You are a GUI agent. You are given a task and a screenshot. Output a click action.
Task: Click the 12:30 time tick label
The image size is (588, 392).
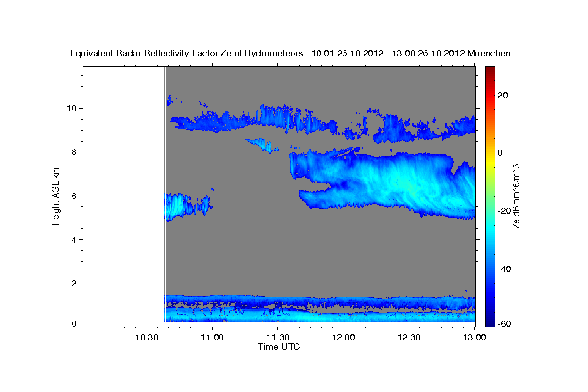(409, 338)
